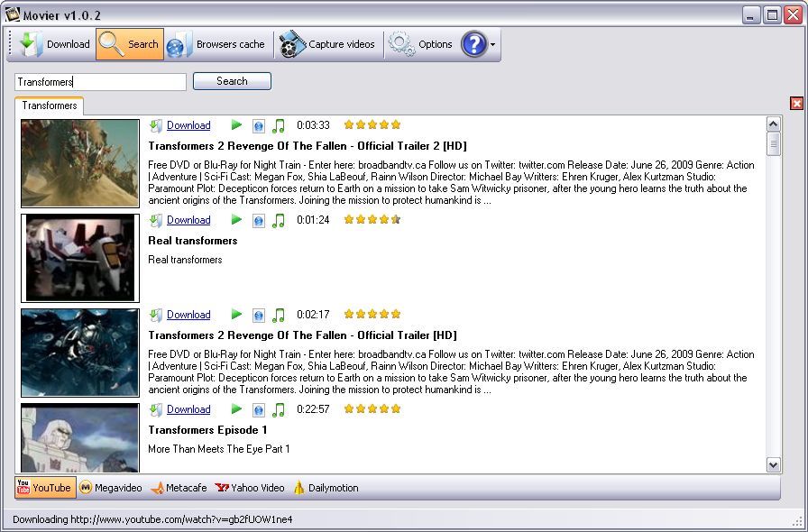Select the Transformers Episode 1 title
Viewport: 808px width, 532px height.
[x=207, y=430]
